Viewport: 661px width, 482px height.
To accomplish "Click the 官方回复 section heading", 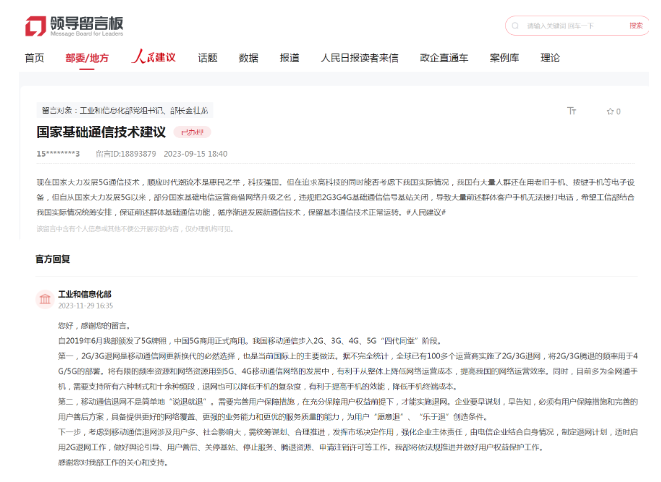I will click(x=53, y=259).
